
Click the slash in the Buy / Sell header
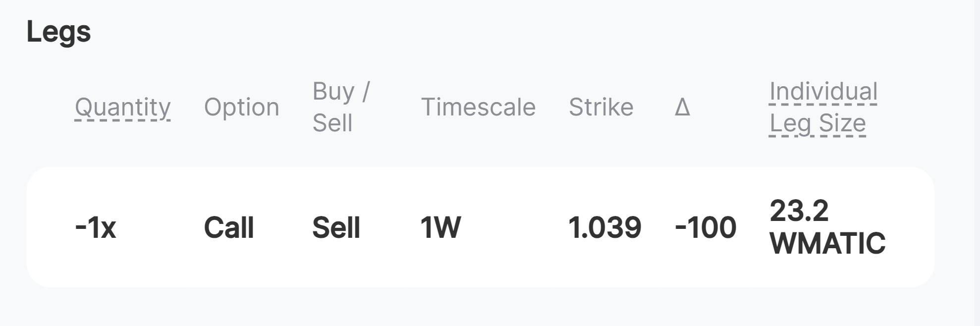[x=366, y=91]
